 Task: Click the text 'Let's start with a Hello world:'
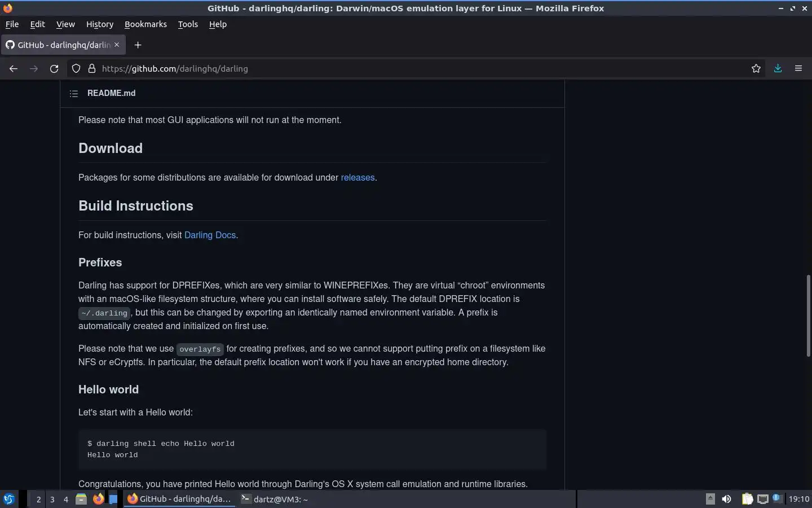click(135, 412)
